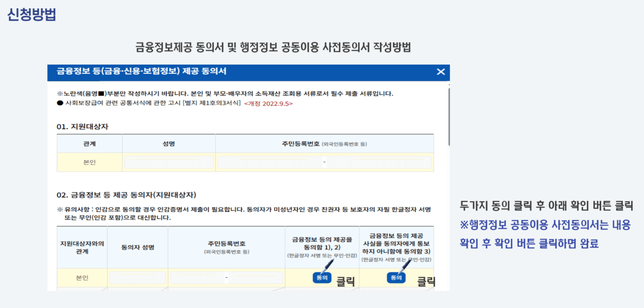Select the 본인 cell in the 지원대상자 table
The width and height of the screenshot is (644, 308).
point(89,162)
